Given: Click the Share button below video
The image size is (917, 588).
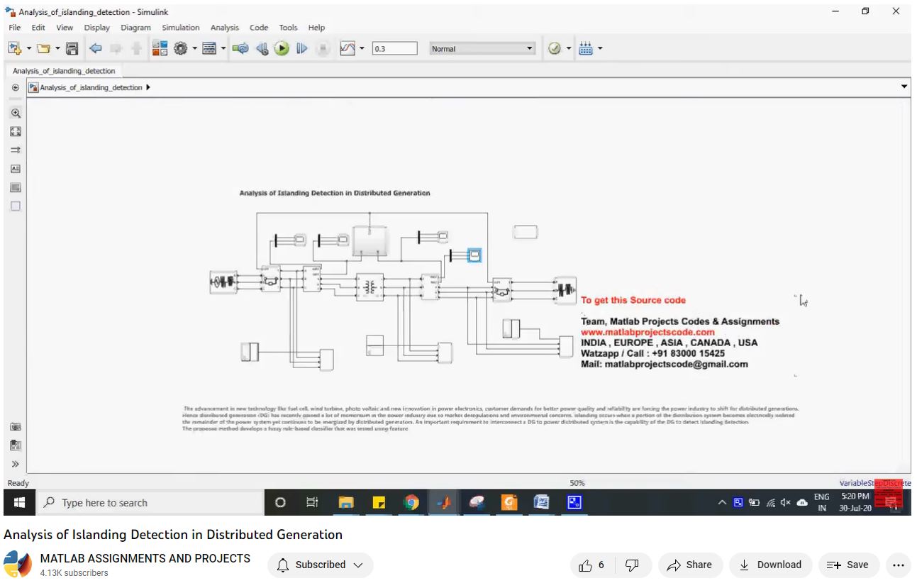Looking at the screenshot, I should (x=690, y=565).
